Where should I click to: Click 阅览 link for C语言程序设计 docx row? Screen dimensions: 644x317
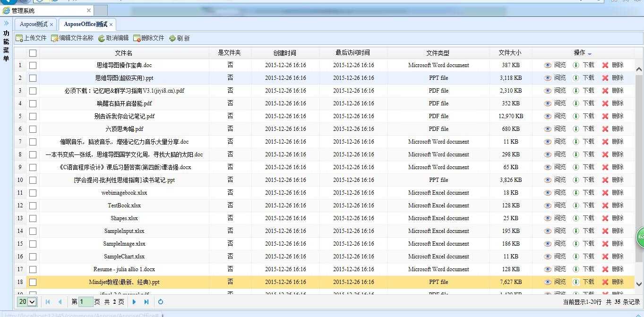(x=560, y=167)
